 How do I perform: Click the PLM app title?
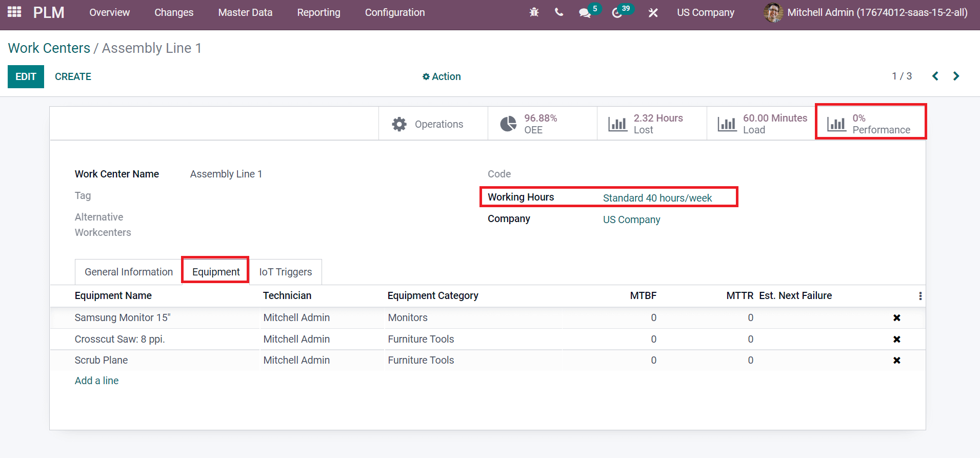click(x=49, y=12)
